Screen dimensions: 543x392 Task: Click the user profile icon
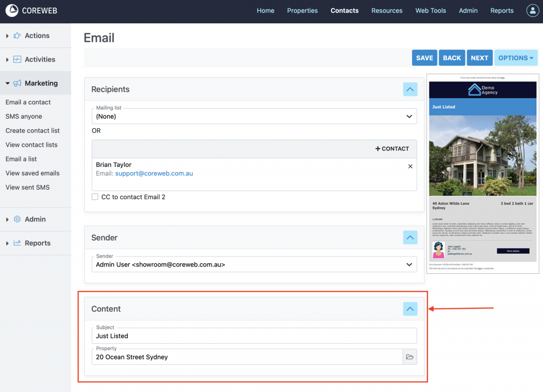tap(532, 11)
